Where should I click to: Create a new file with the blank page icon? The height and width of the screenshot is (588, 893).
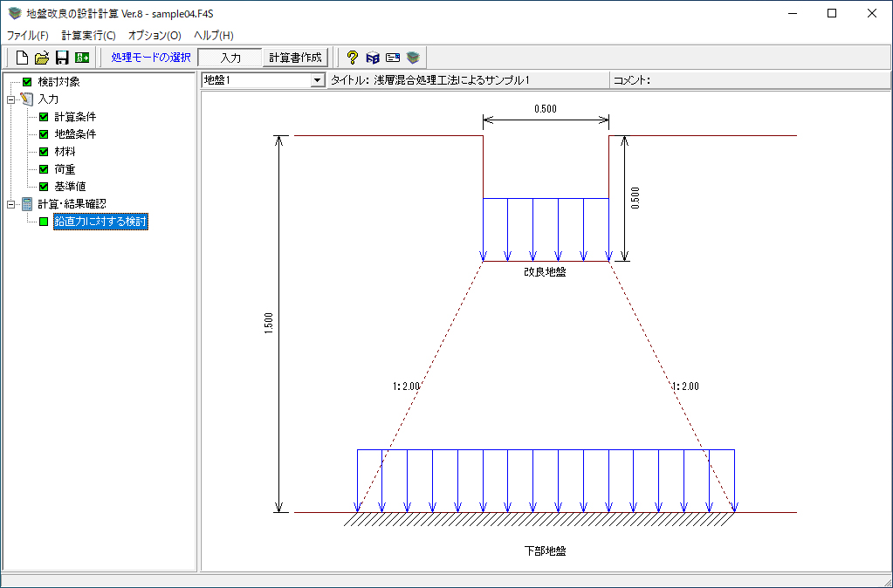tap(22, 58)
